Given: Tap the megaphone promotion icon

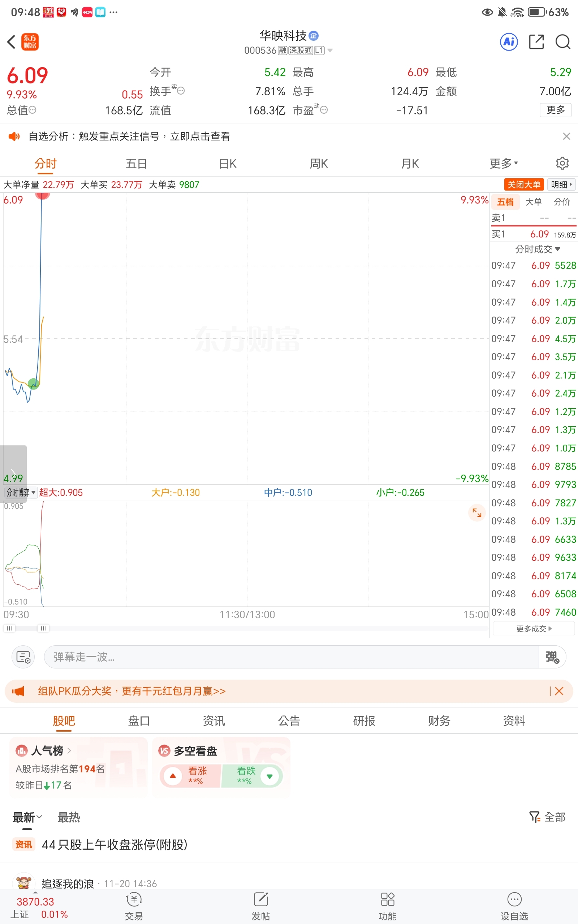Looking at the screenshot, I should 18,691.
